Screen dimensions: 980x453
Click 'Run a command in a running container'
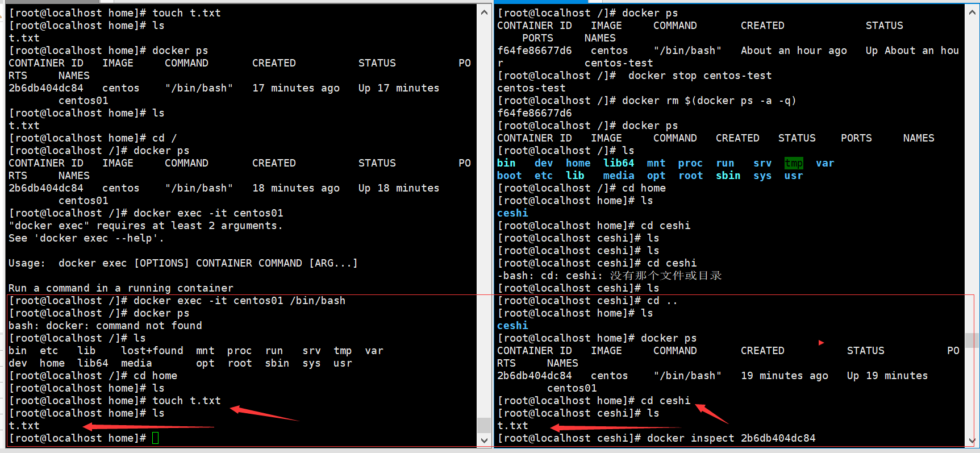coord(121,288)
